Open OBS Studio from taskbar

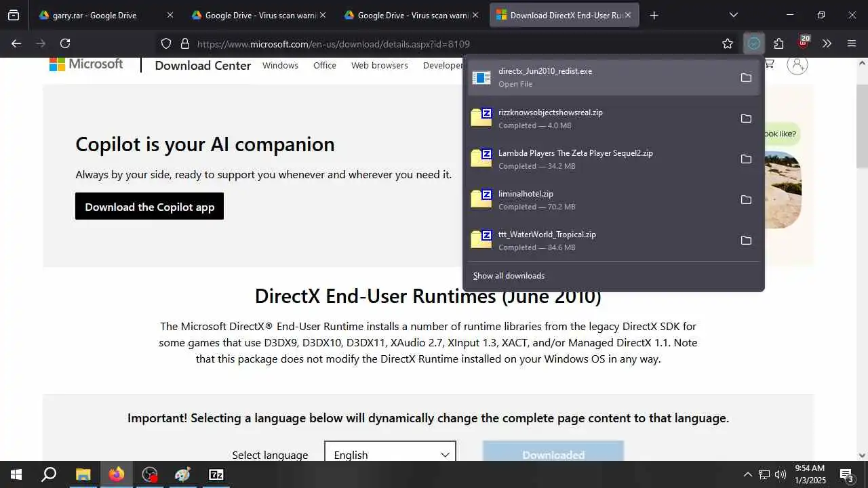point(150,474)
